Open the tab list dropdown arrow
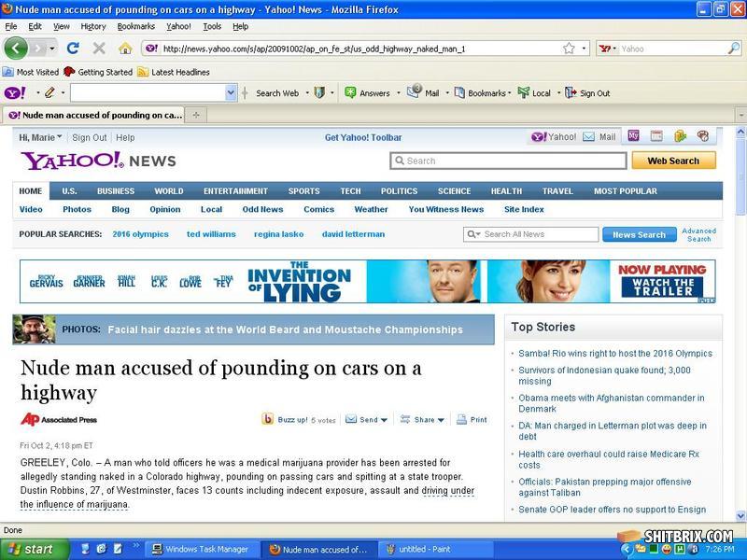Screen dimensions: 747x560 740,115
